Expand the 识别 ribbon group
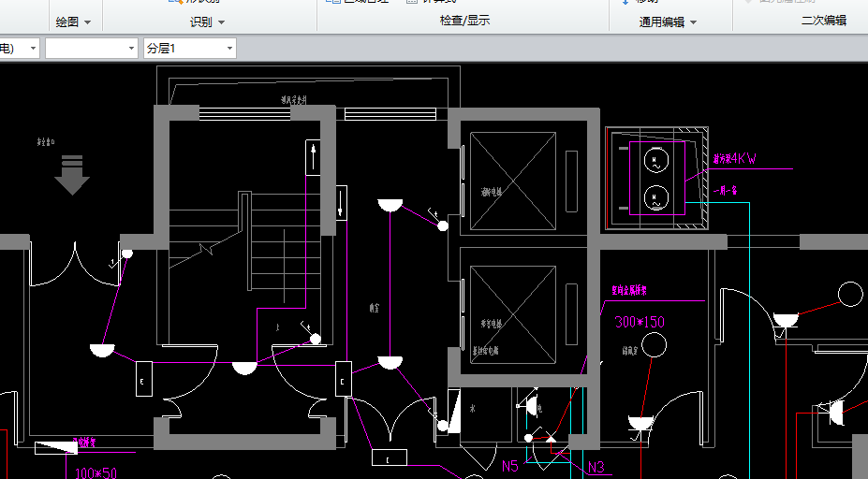This screenshot has width=868, height=479. coord(207,22)
